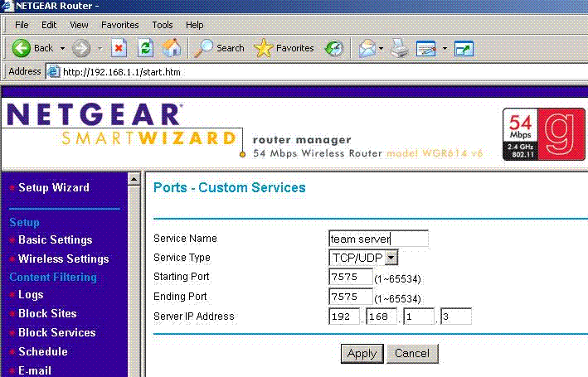588x377 pixels.
Task: Open the Mail dropdown arrow
Action: [381, 48]
